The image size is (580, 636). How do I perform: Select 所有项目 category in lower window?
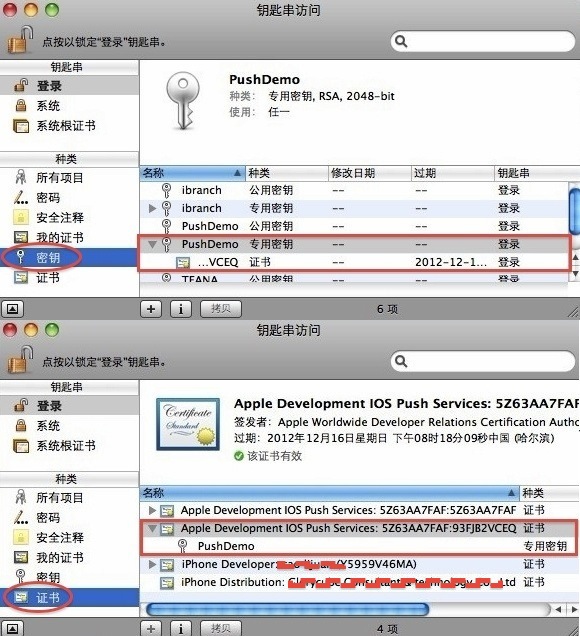69,497
